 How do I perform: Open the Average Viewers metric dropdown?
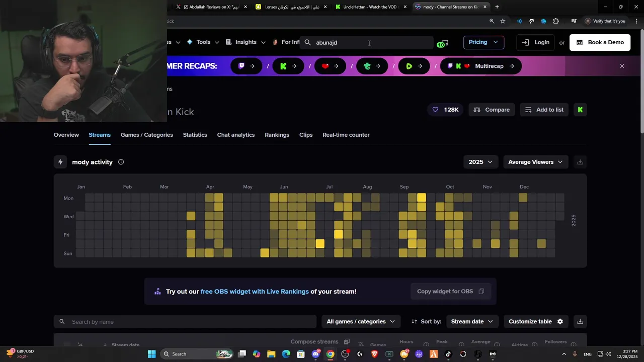(535, 162)
